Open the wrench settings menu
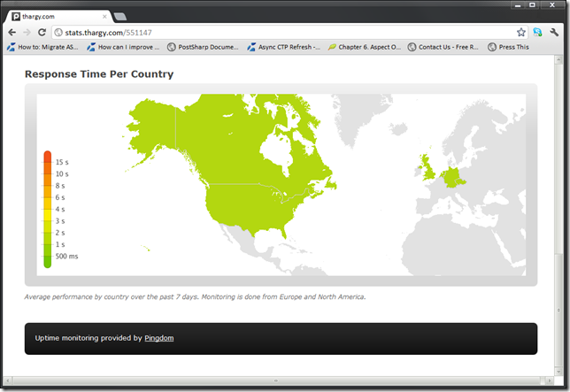Image resolution: width=570 pixels, height=392 pixels. point(554,33)
